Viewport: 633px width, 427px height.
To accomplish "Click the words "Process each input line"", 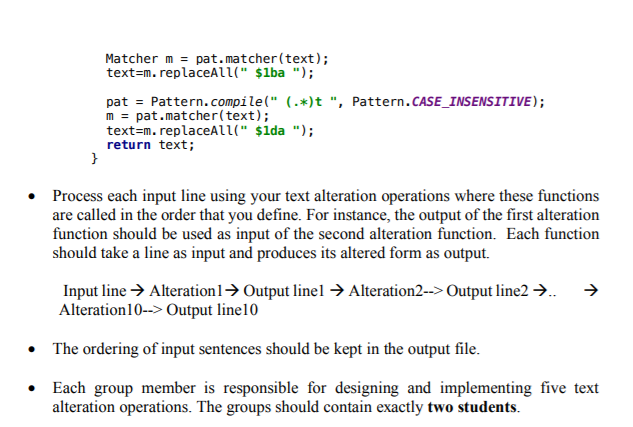I will 129,196.
